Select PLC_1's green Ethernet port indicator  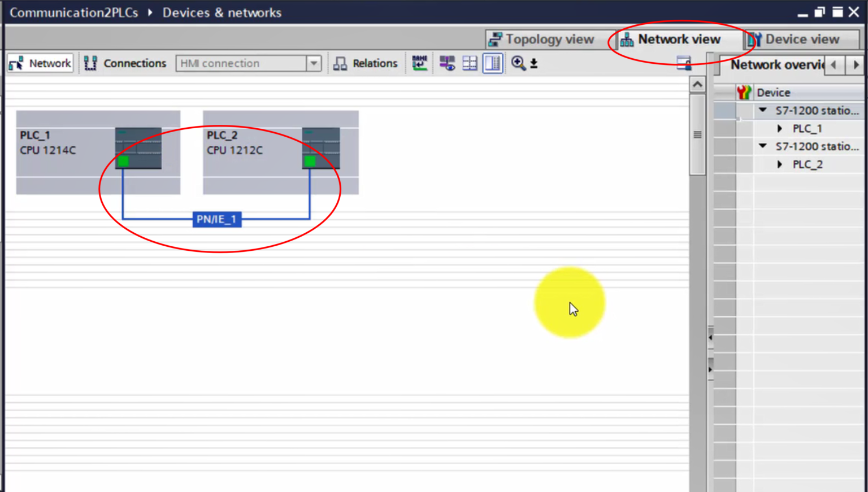[x=123, y=162]
